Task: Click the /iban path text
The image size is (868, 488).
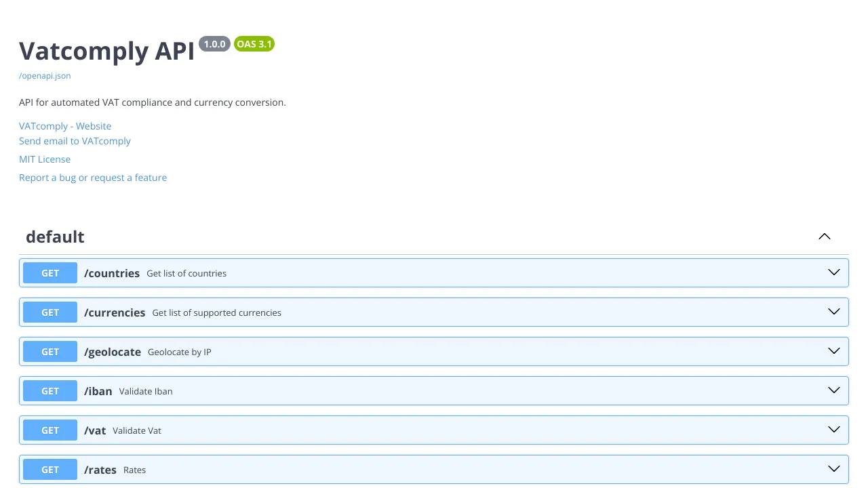Action: pyautogui.click(x=98, y=391)
